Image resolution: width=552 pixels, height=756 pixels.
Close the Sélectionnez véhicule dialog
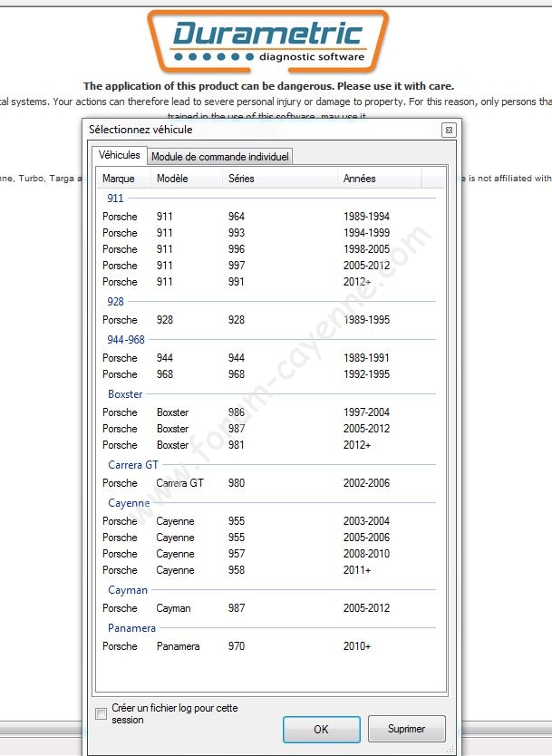[x=449, y=130]
